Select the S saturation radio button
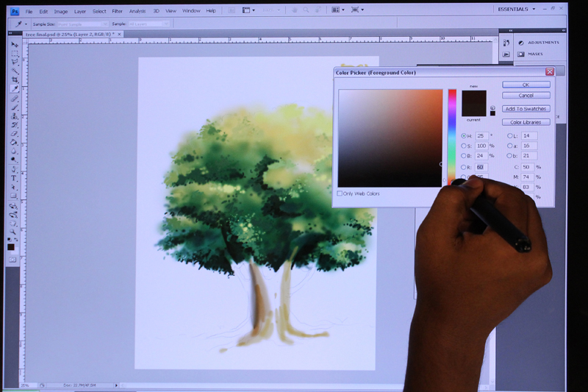 point(464,146)
